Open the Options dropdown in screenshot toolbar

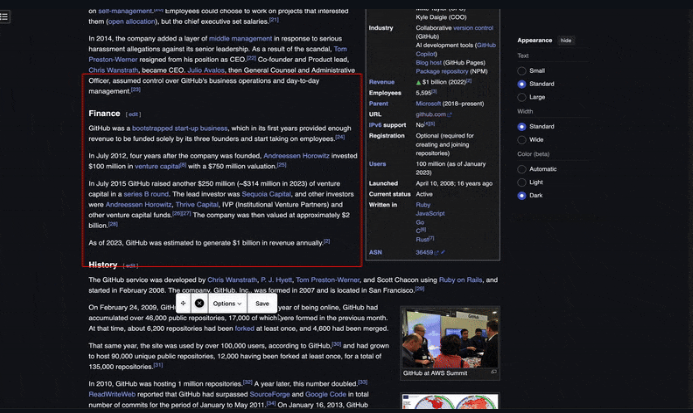[227, 303]
